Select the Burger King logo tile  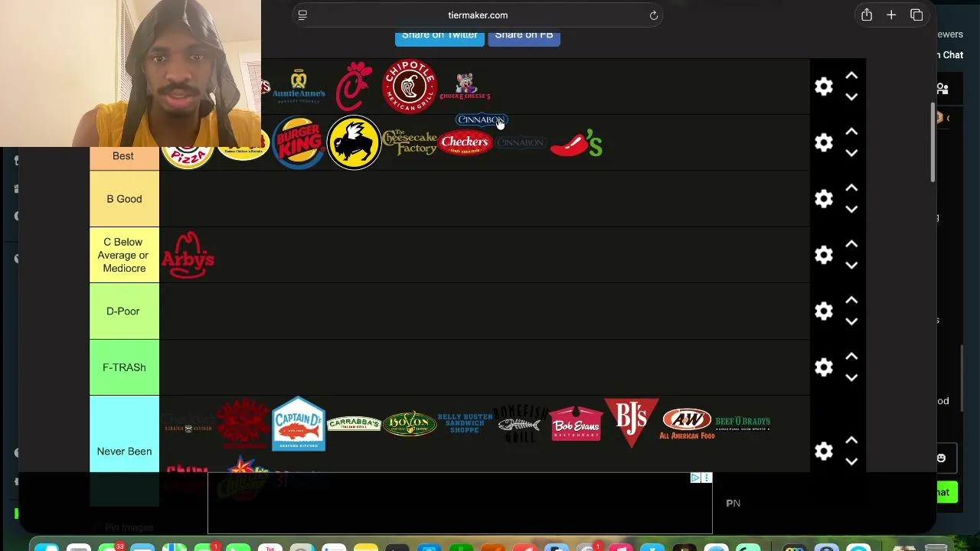coord(299,142)
